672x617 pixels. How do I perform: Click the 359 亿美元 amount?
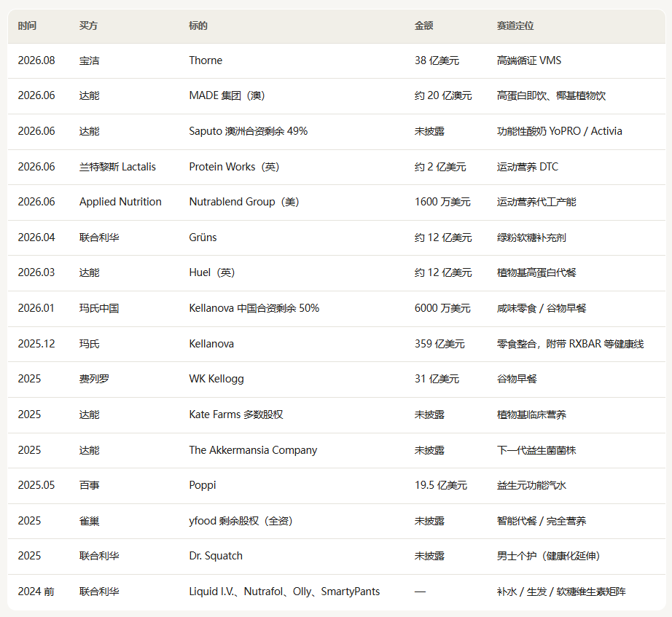[x=439, y=344]
